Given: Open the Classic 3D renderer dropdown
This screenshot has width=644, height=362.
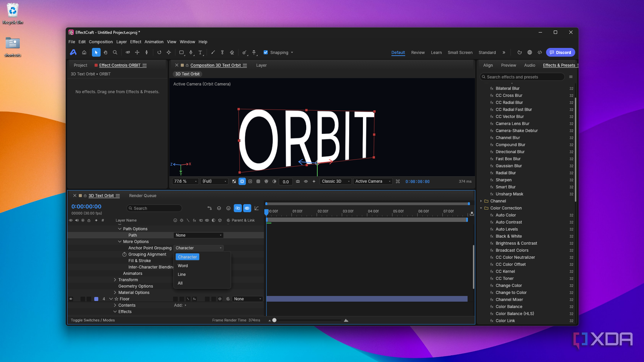Looking at the screenshot, I should point(335,181).
